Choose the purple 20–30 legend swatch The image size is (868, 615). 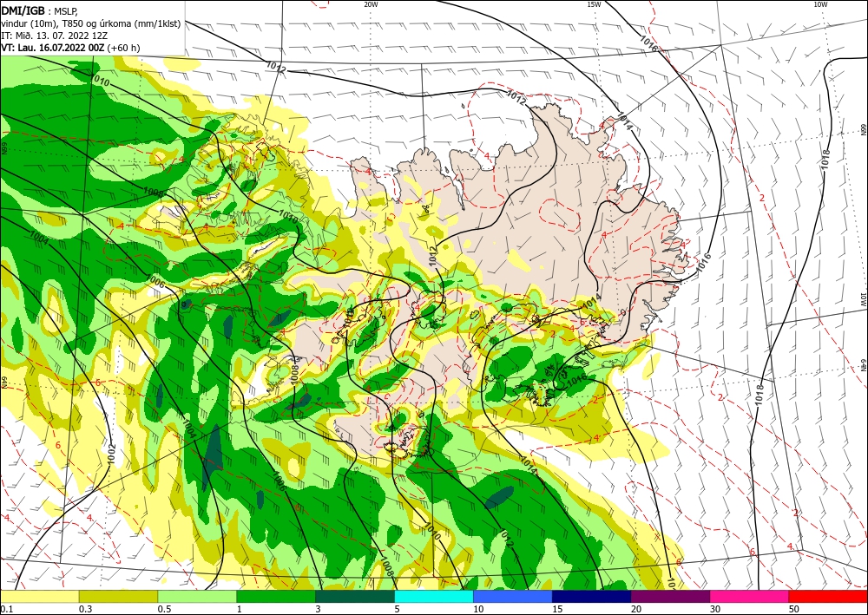[x=670, y=596]
